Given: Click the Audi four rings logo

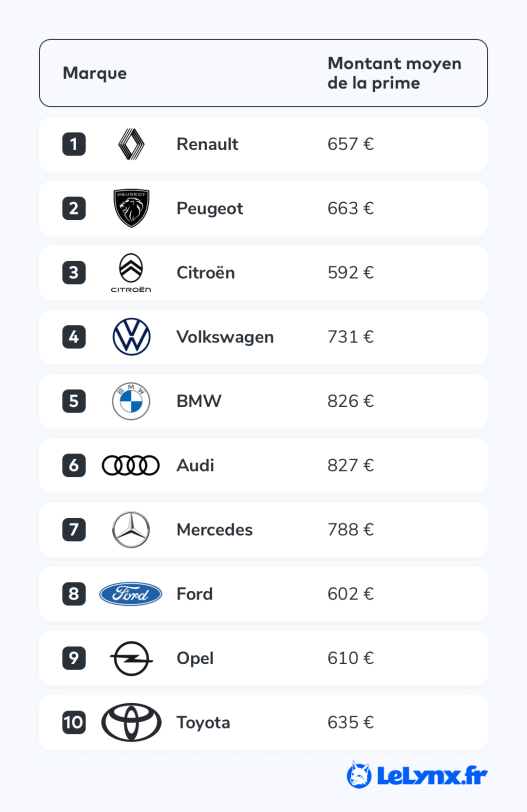Looking at the screenshot, I should tap(130, 465).
